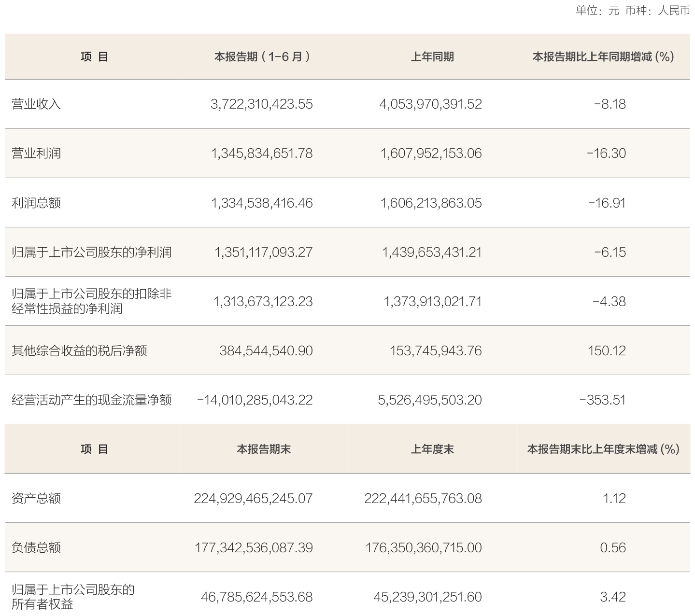The width and height of the screenshot is (695, 616).
Task: Select the value 3,722,310,423.55
Action: [261, 104]
